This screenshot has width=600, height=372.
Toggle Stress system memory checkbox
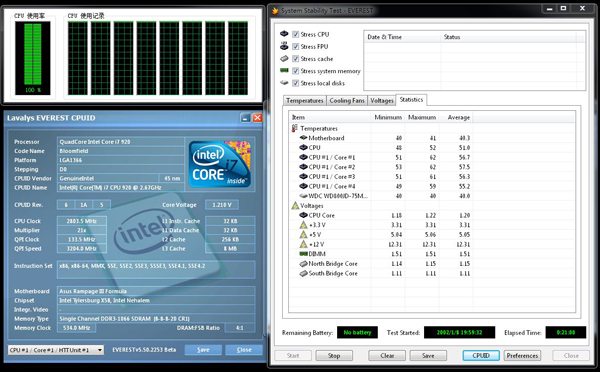(x=295, y=71)
